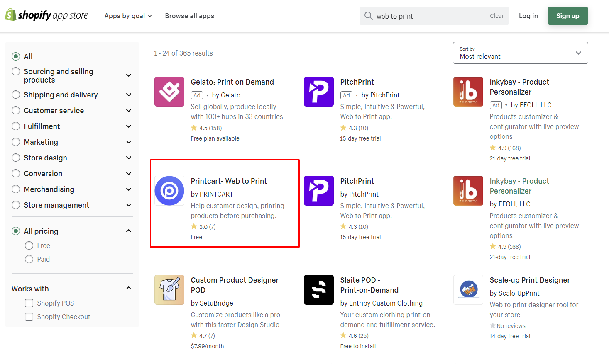Screen dimensions: 609x364
Task: Expand the Customer service chevron
Action: pyautogui.click(x=129, y=110)
